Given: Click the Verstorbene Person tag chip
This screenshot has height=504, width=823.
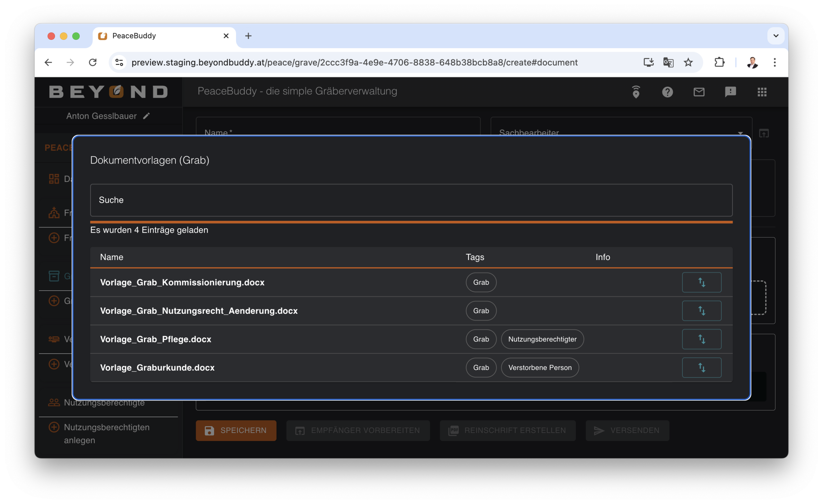Looking at the screenshot, I should (x=540, y=367).
